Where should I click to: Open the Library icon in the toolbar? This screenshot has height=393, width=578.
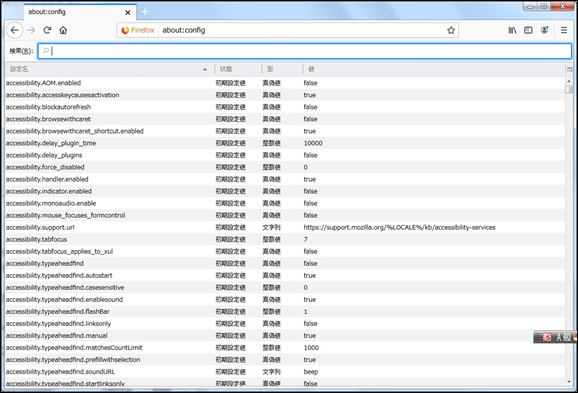(512, 30)
